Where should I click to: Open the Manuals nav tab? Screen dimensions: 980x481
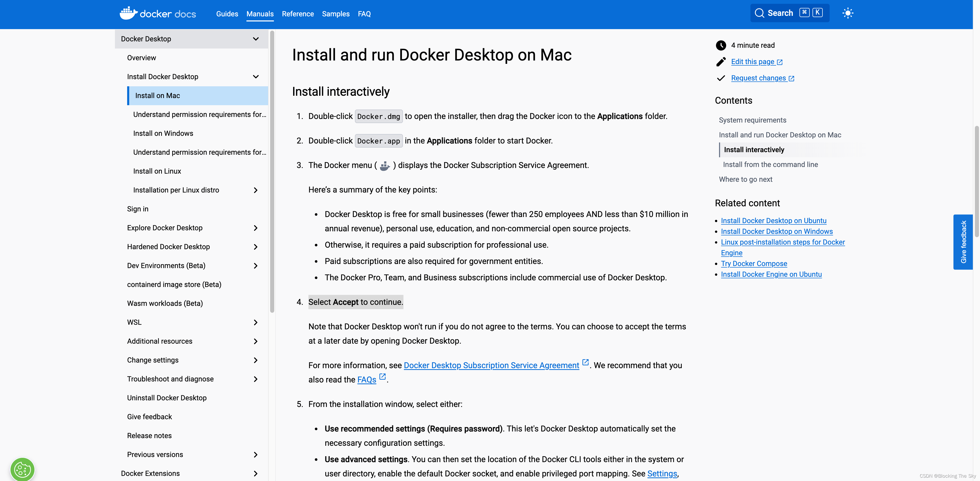coord(260,14)
